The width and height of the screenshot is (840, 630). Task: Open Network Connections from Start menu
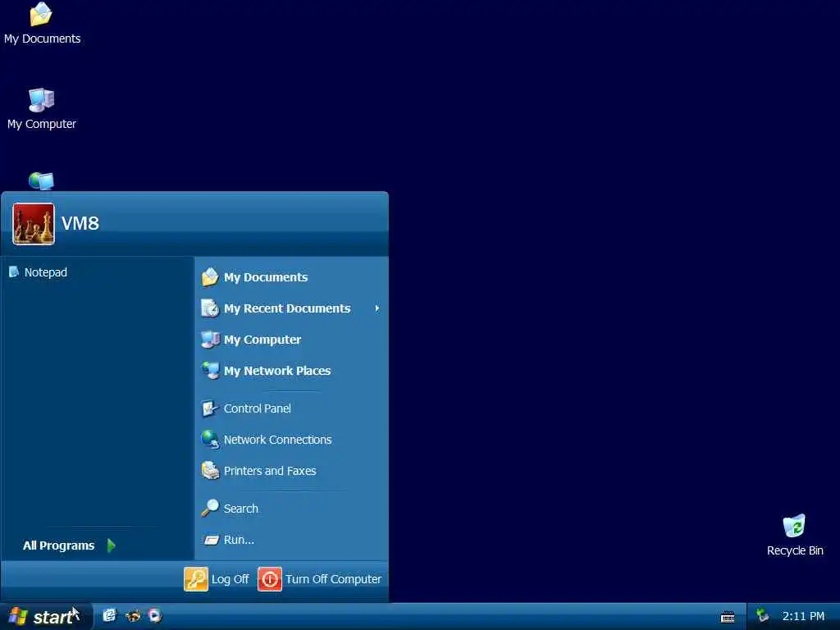point(291,440)
